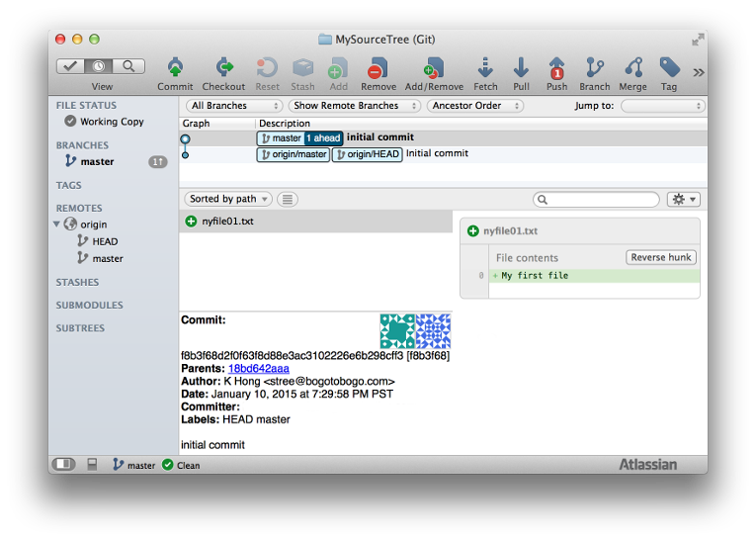The height and width of the screenshot is (541, 756).
Task: Click the SUBTREES section header
Action: (x=80, y=328)
